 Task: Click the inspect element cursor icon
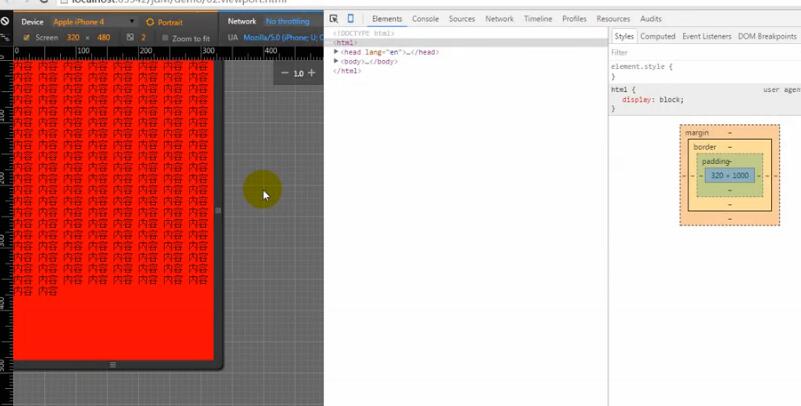coord(334,19)
